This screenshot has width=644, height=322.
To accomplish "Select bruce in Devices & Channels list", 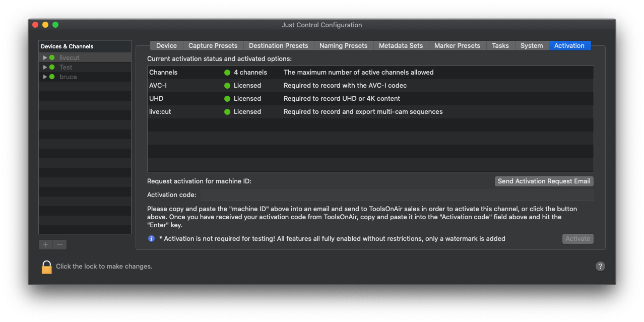I will tap(85, 77).
